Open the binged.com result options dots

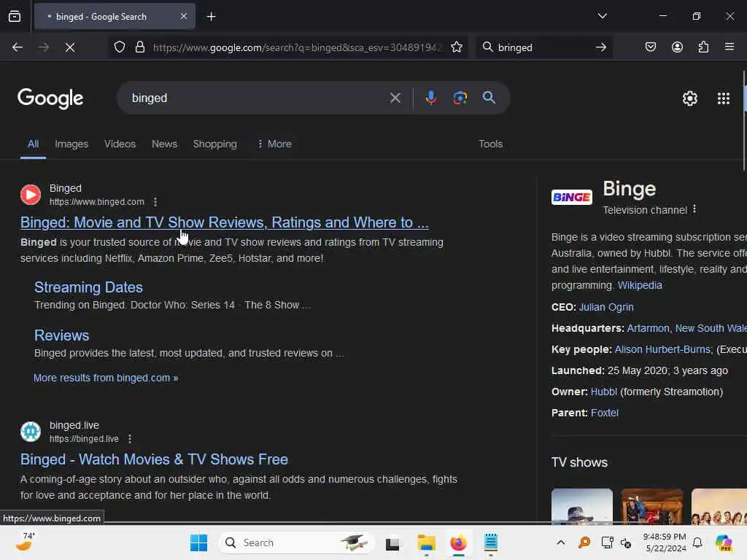pyautogui.click(x=155, y=202)
